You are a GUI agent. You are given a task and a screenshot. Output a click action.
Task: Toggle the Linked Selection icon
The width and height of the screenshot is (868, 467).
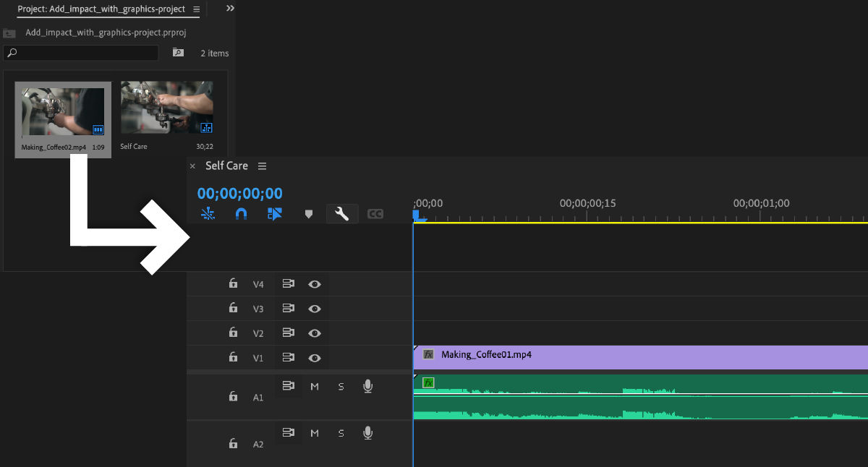[208, 213]
